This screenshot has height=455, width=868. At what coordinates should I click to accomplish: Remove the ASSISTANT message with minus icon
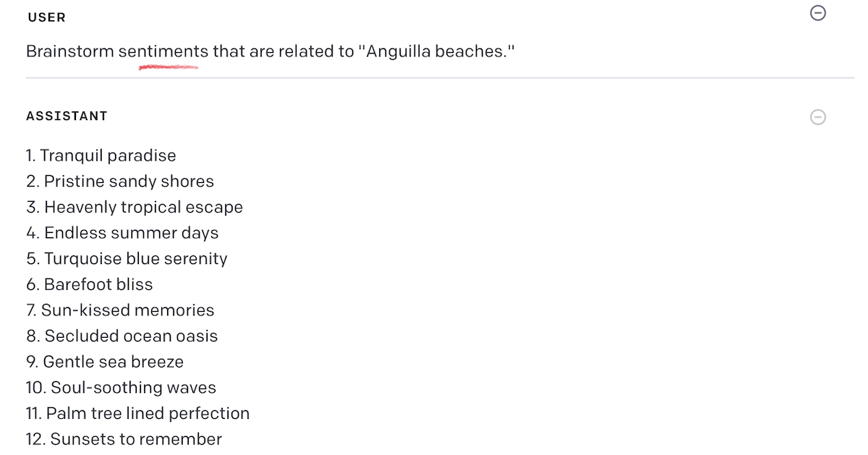[x=818, y=117]
